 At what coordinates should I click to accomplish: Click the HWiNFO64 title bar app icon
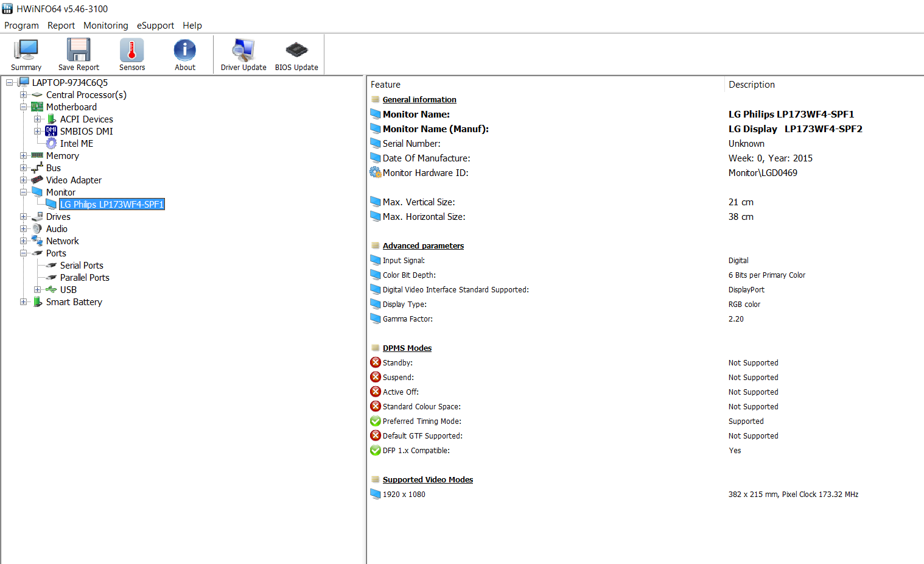pyautogui.click(x=7, y=9)
